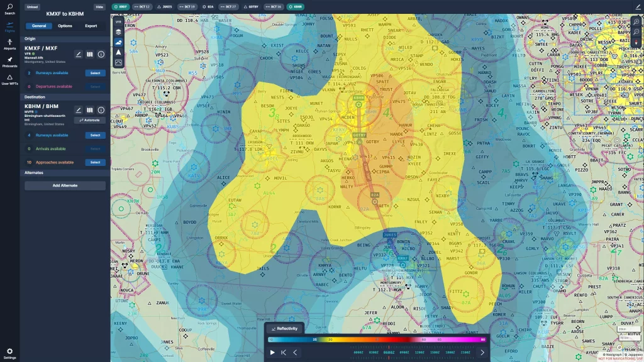Click Runways available text for KMXF
This screenshot has height=362, width=644.
click(52, 73)
